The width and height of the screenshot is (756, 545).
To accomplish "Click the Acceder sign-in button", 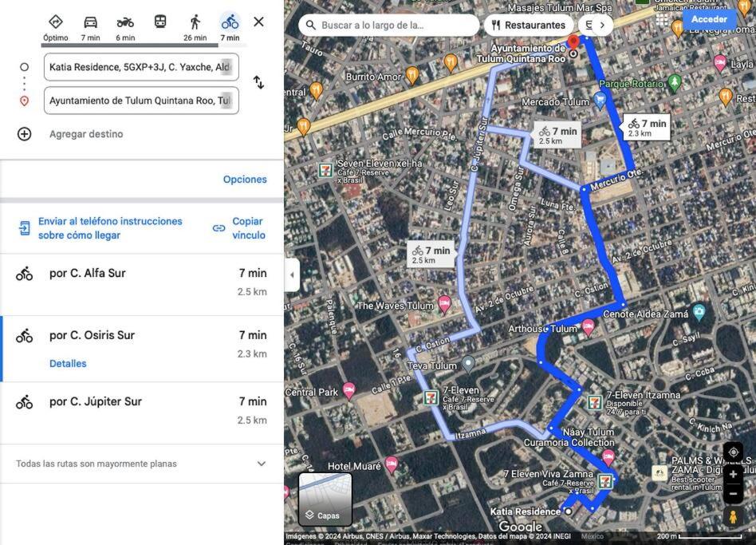I will pyautogui.click(x=709, y=19).
